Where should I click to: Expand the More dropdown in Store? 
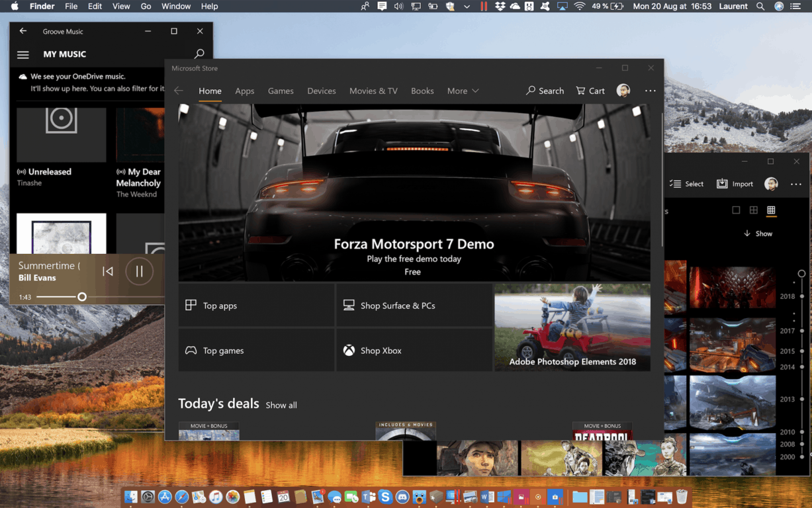click(463, 91)
